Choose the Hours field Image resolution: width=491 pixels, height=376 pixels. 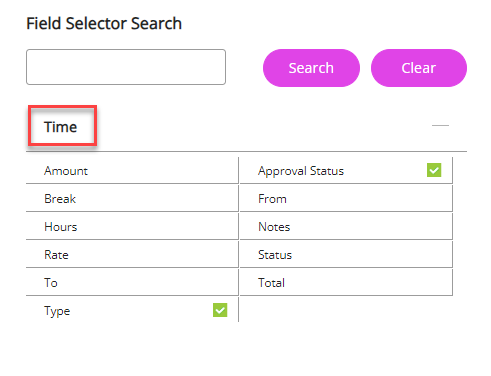point(132,227)
